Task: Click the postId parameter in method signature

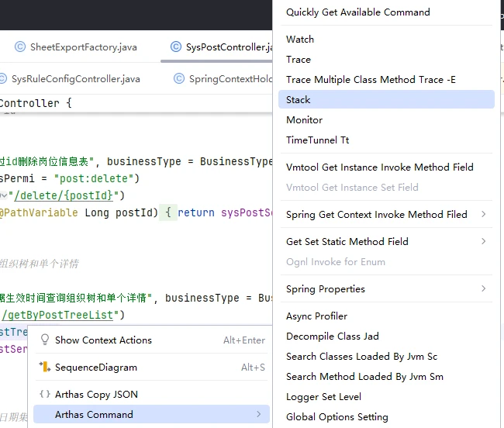Action: 133,212
